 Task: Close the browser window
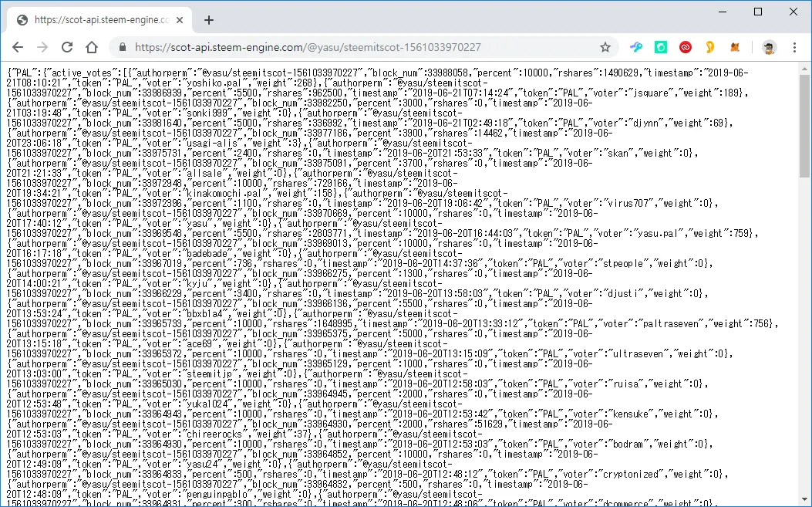point(793,12)
